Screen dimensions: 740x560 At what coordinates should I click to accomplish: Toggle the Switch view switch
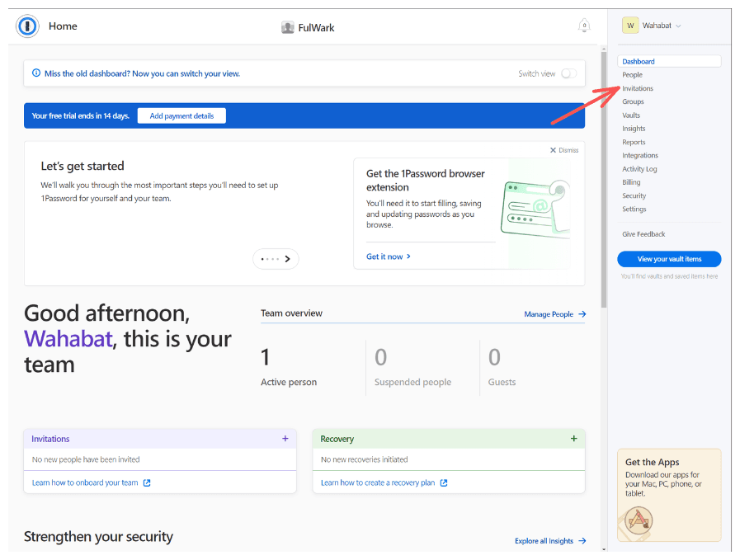(x=568, y=73)
